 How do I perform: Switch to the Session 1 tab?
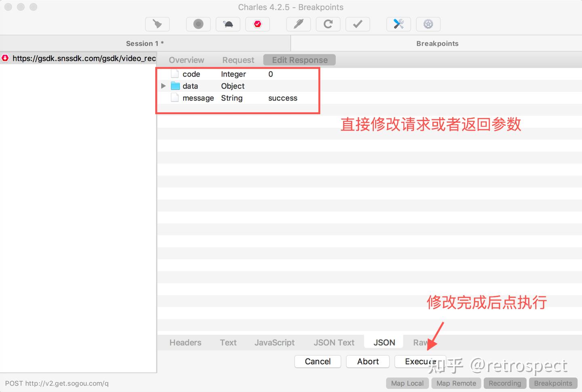point(145,44)
